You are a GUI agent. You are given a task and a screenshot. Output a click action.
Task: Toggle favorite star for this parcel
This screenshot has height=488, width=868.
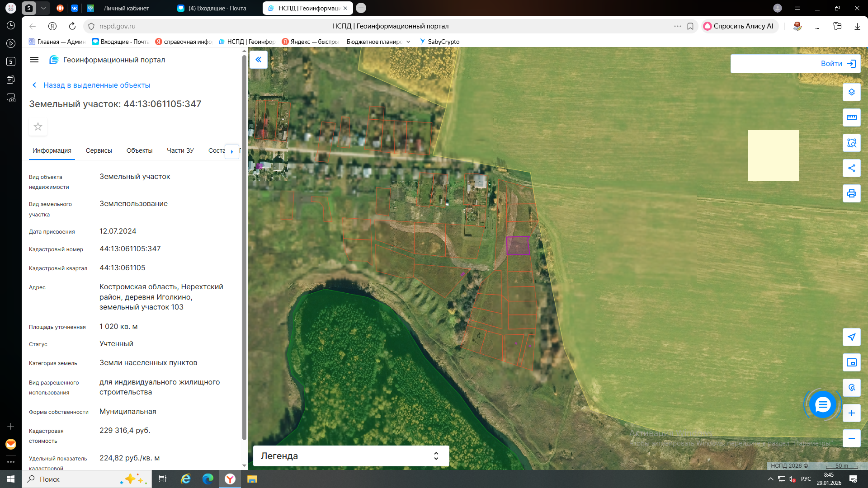(x=38, y=127)
